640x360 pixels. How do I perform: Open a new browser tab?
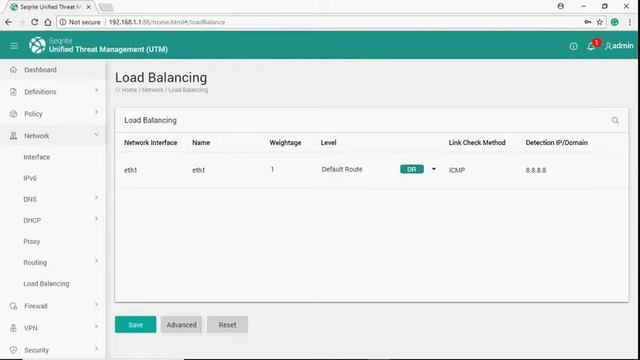click(106, 7)
